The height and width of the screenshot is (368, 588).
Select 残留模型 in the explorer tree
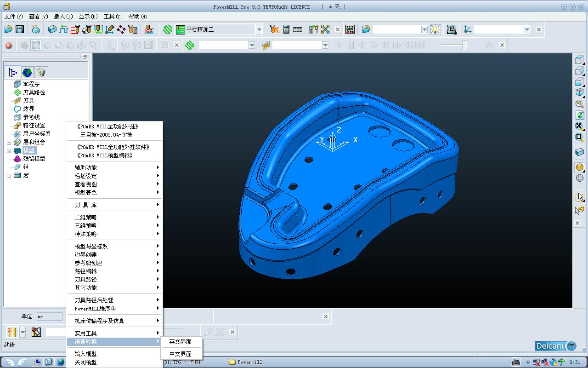click(34, 159)
